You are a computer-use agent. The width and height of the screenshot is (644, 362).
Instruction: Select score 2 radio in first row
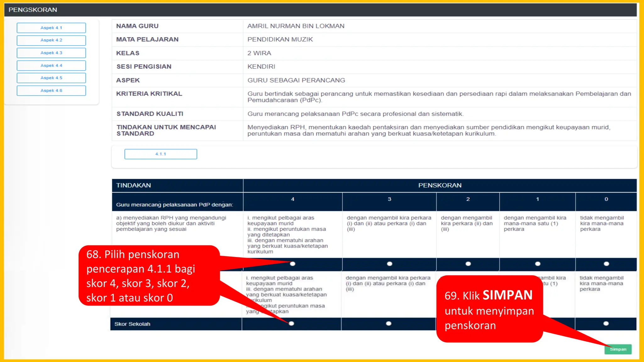[468, 264]
